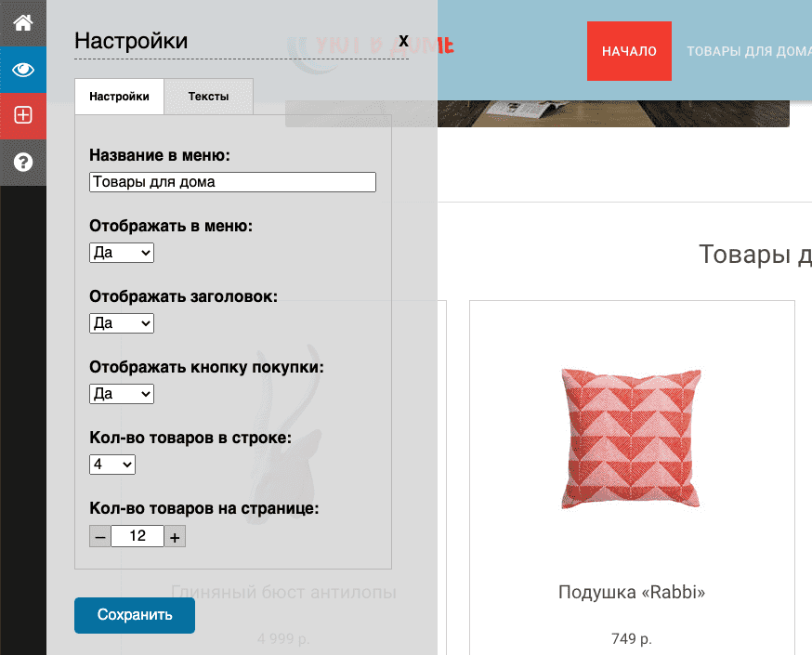This screenshot has height=655, width=812.
Task: Decrease products per page with minus button
Action: [x=100, y=536]
